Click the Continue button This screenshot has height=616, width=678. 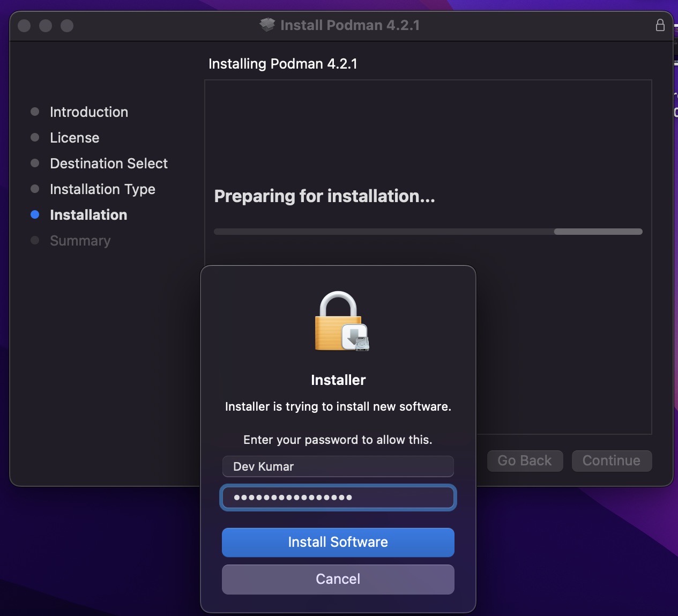611,461
